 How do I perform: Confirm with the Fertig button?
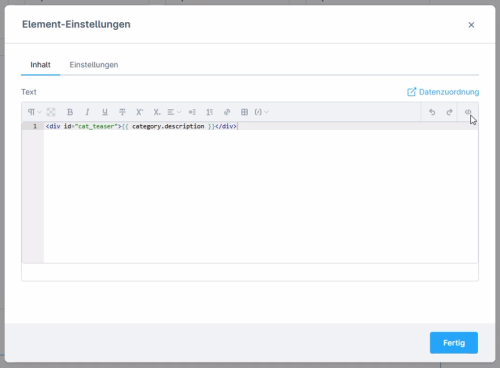[454, 343]
